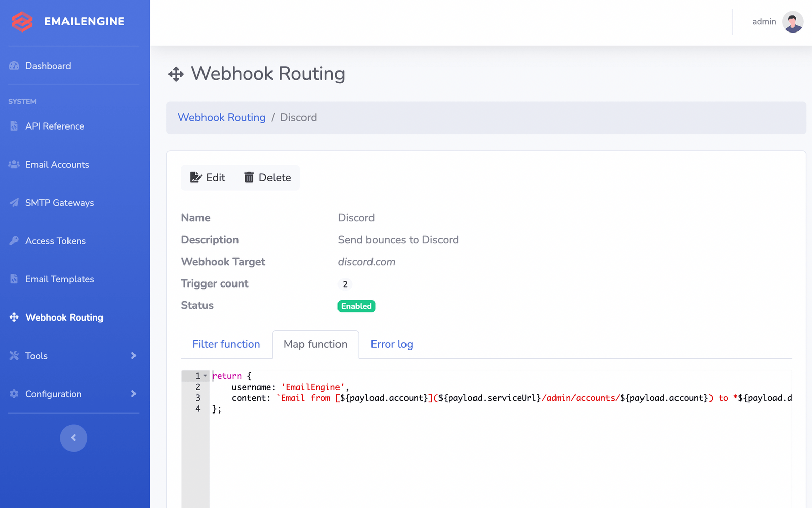The image size is (812, 508).
Task: Open the Dashboard via the speedometer icon
Action: 14,66
